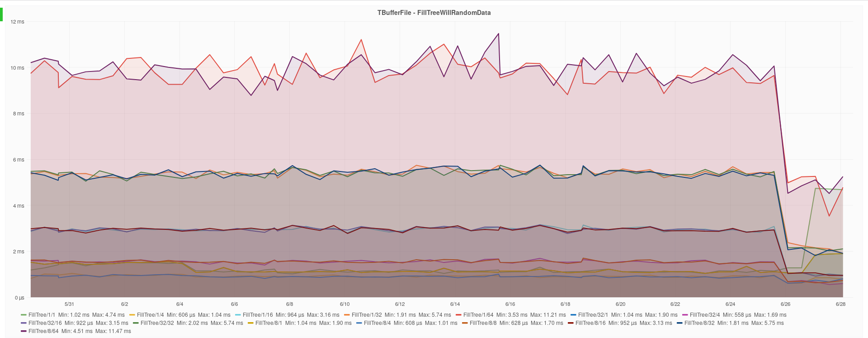Image resolution: width=868 pixels, height=338 pixels.
Task: Select the FillTree/32/32 legend entry
Action: (157, 323)
